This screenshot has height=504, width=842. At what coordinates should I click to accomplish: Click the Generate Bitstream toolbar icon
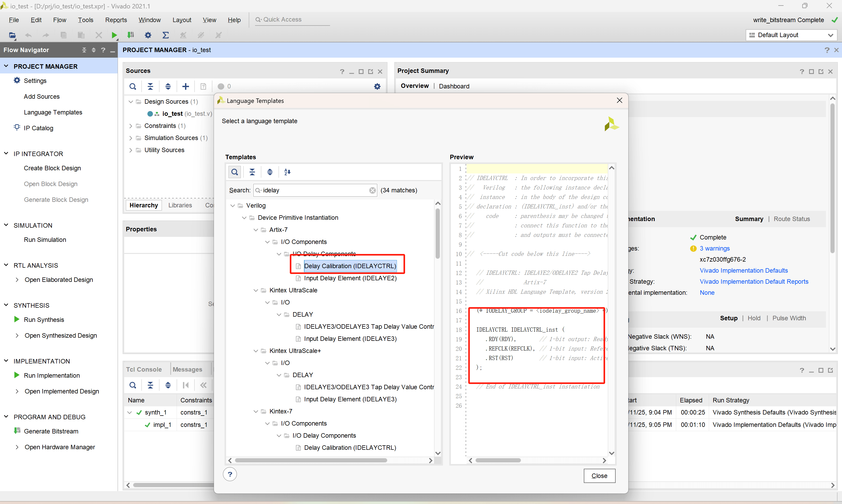(131, 35)
